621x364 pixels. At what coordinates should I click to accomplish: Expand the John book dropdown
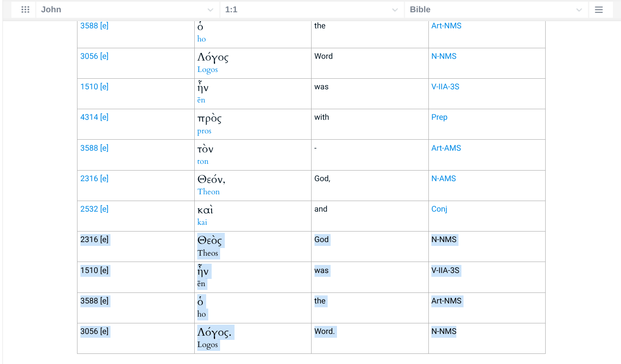pos(210,10)
